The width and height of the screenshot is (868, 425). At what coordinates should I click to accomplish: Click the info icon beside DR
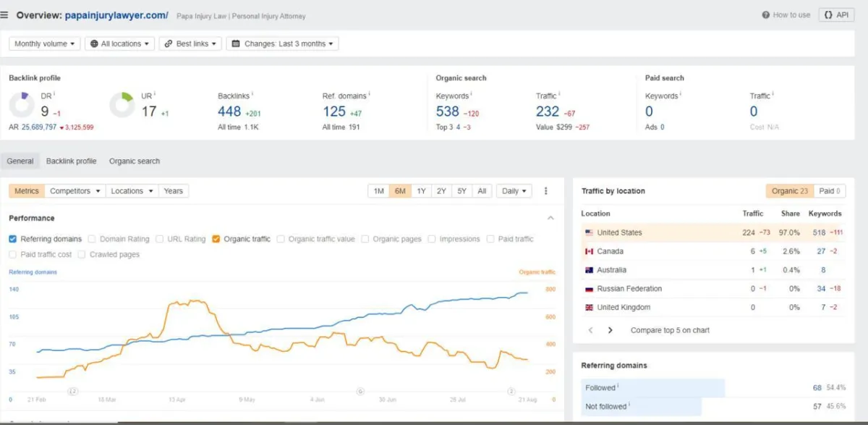coord(54,94)
